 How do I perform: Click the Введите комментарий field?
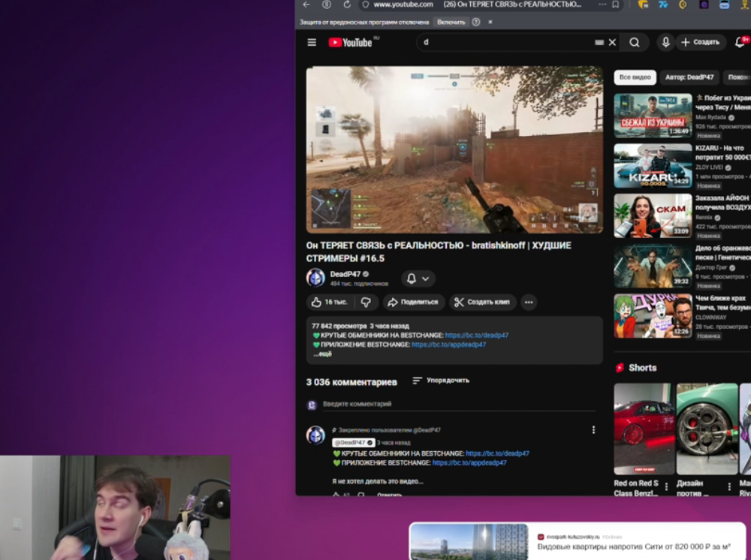[x=459, y=404]
